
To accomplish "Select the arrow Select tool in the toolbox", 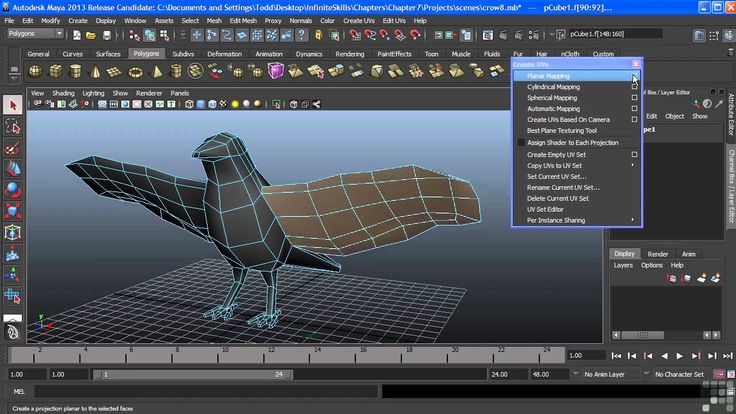I will pos(13,105).
